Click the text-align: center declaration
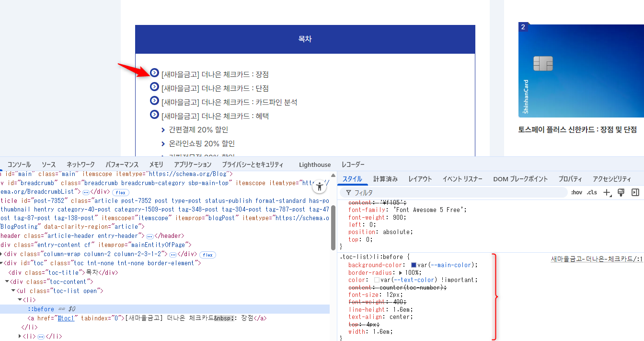The width and height of the screenshot is (644, 341). 379,317
